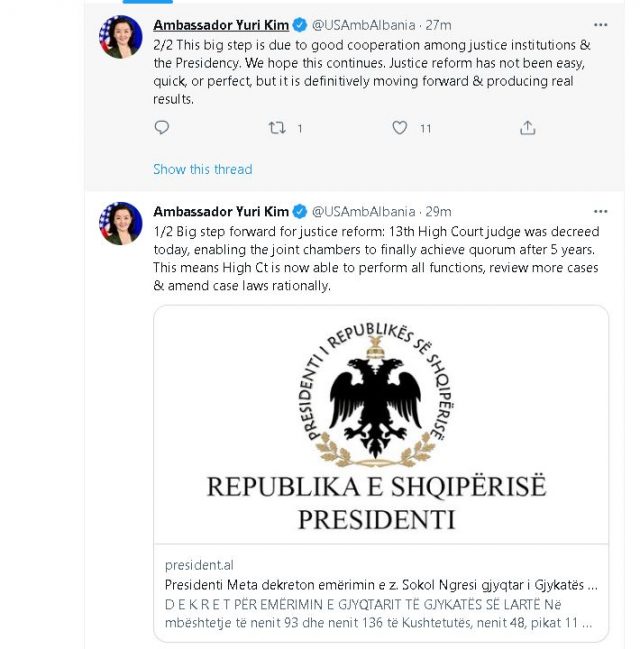Click verified badge on first tweet
Viewport: 640px width, 649px height.
click(x=299, y=24)
